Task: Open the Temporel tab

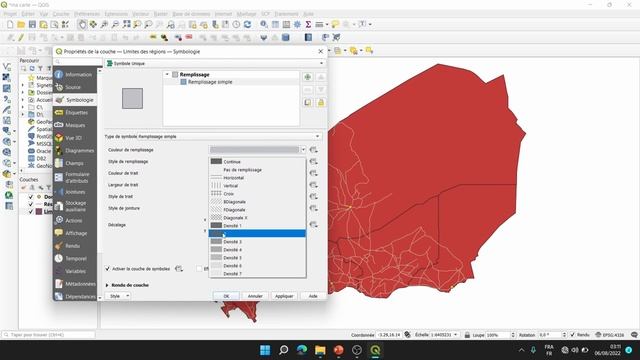Action: coord(75,258)
